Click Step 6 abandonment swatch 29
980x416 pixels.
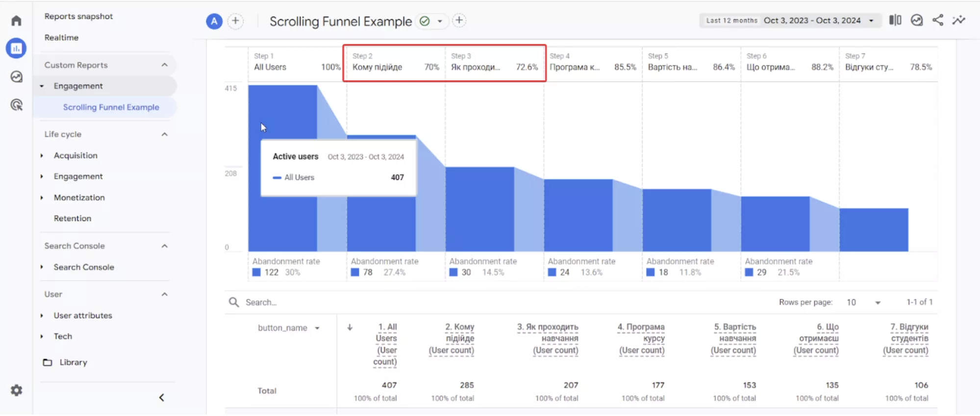[x=749, y=272]
